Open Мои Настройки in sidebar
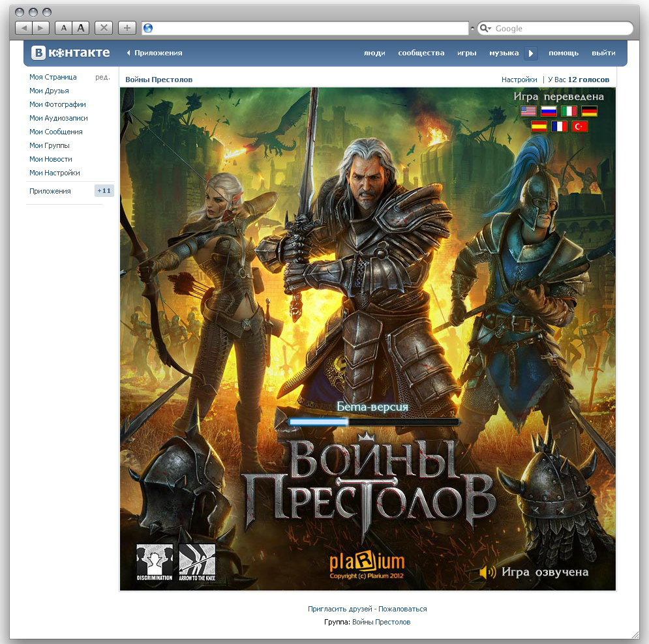 [55, 173]
